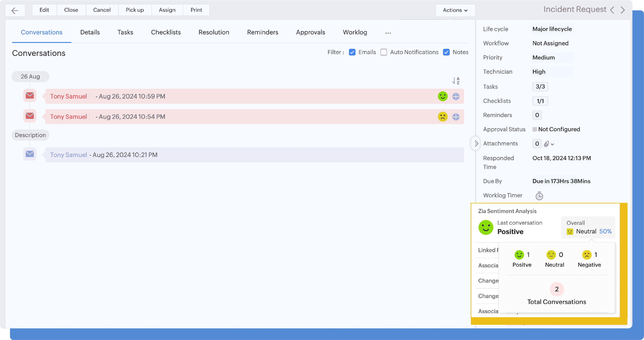Start the Worklog Timer clock icon
Image resolution: width=644 pixels, height=340 pixels.
pos(539,196)
